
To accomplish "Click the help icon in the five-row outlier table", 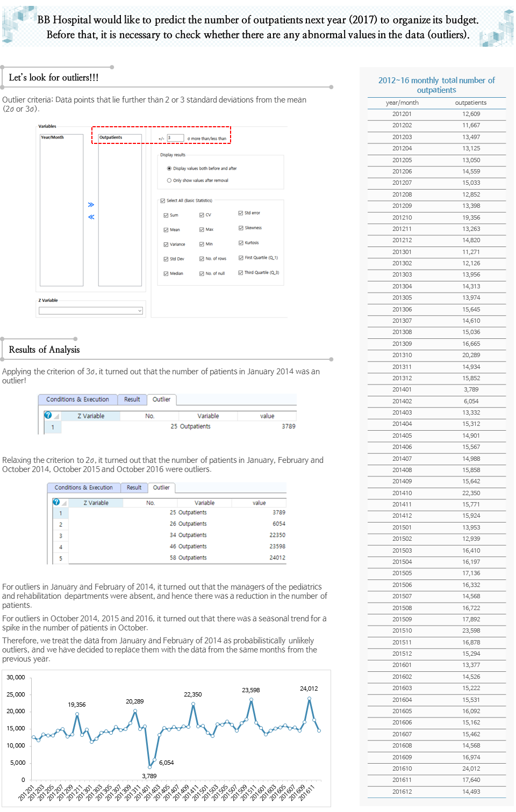I will [x=56, y=502].
